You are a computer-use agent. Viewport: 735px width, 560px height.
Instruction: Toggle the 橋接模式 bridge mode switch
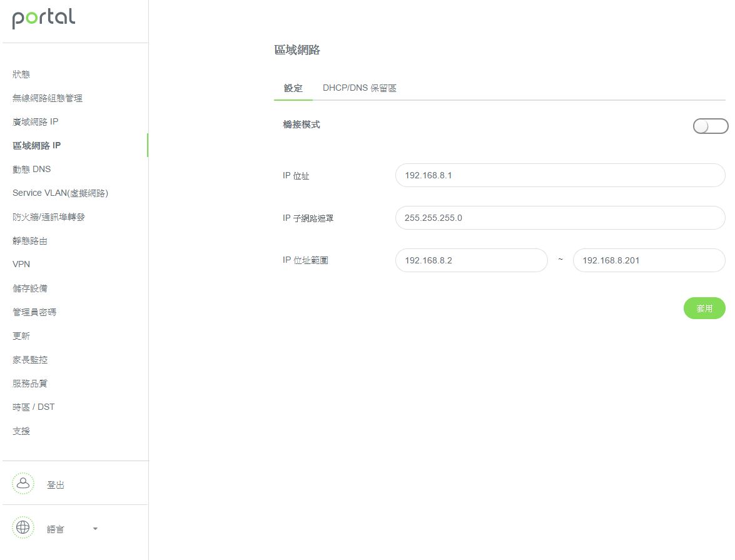tap(711, 126)
